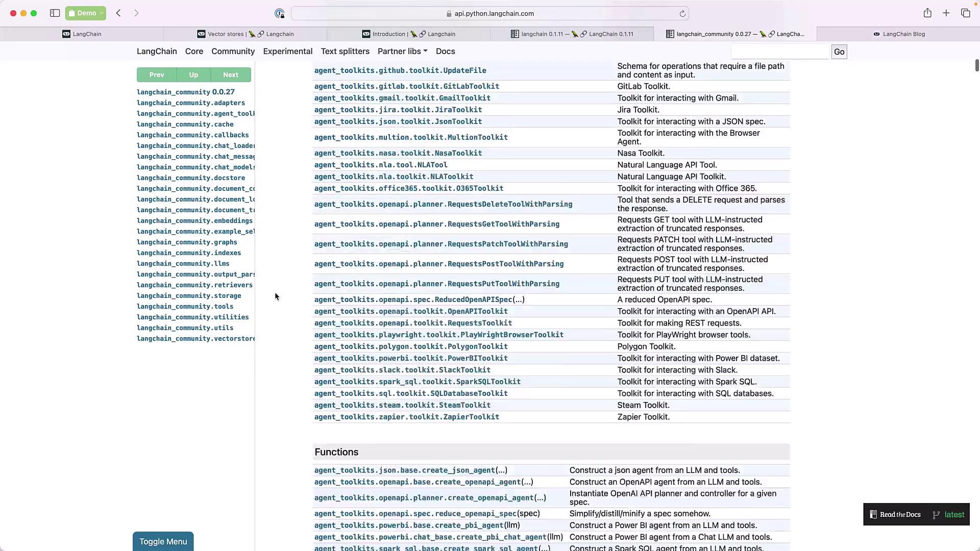This screenshot has height=551, width=980.
Task: Go back with the browser back arrow
Action: (118, 13)
